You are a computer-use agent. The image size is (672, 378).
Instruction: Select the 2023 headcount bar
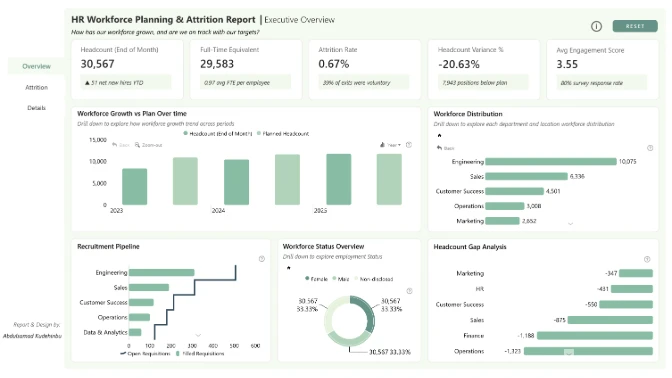(x=135, y=186)
